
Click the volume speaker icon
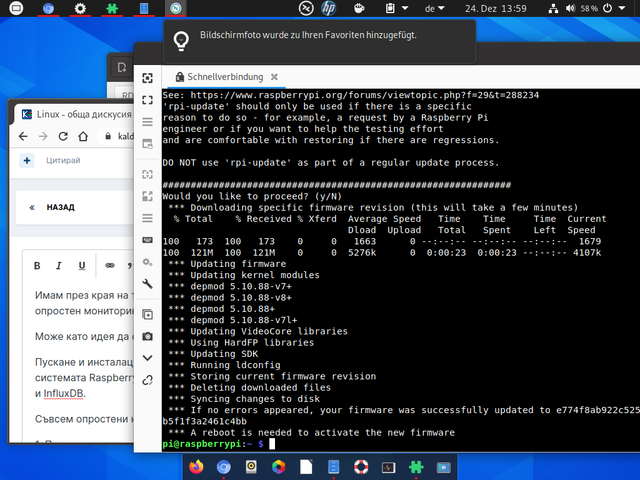click(570, 8)
